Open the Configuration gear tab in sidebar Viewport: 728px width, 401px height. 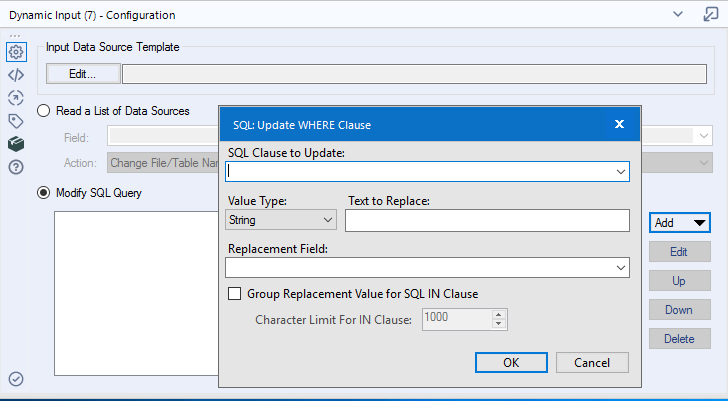coord(16,52)
